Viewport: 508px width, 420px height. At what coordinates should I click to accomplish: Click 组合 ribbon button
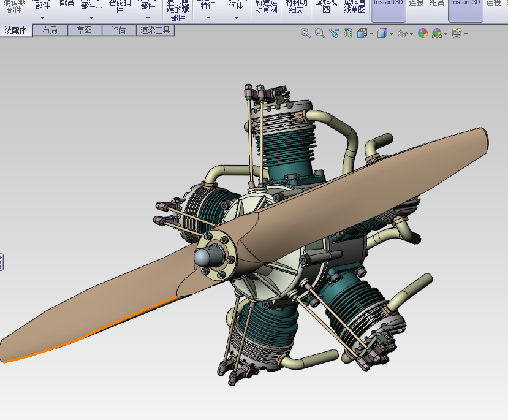(x=437, y=3)
